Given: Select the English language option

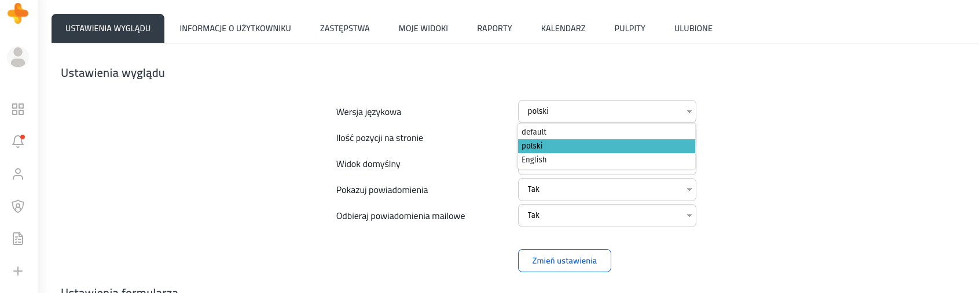Looking at the screenshot, I should (x=607, y=160).
